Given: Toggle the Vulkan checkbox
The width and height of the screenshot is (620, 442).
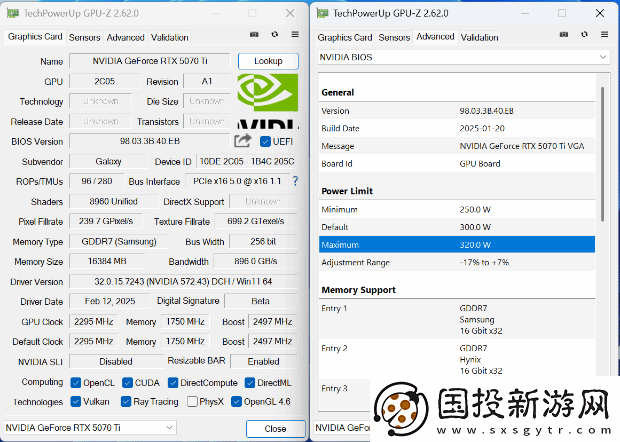Looking at the screenshot, I should point(76,402).
